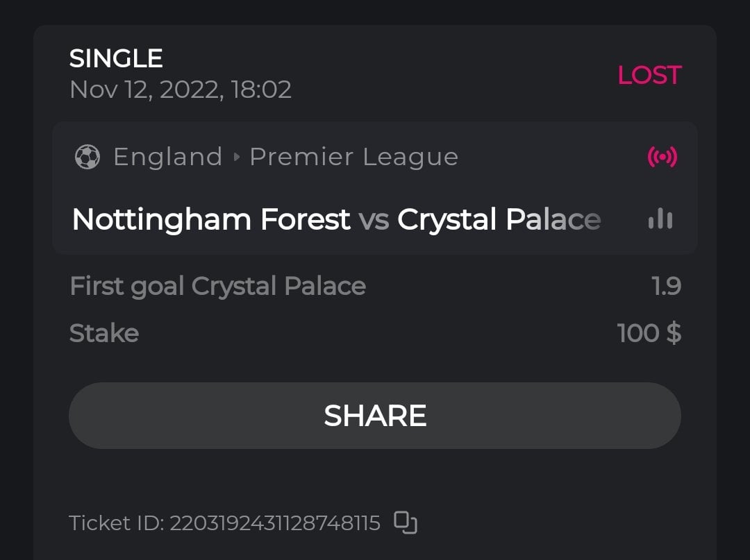Screen dimensions: 750x560
Task: Open the live broadcast icon
Action: coord(662,157)
